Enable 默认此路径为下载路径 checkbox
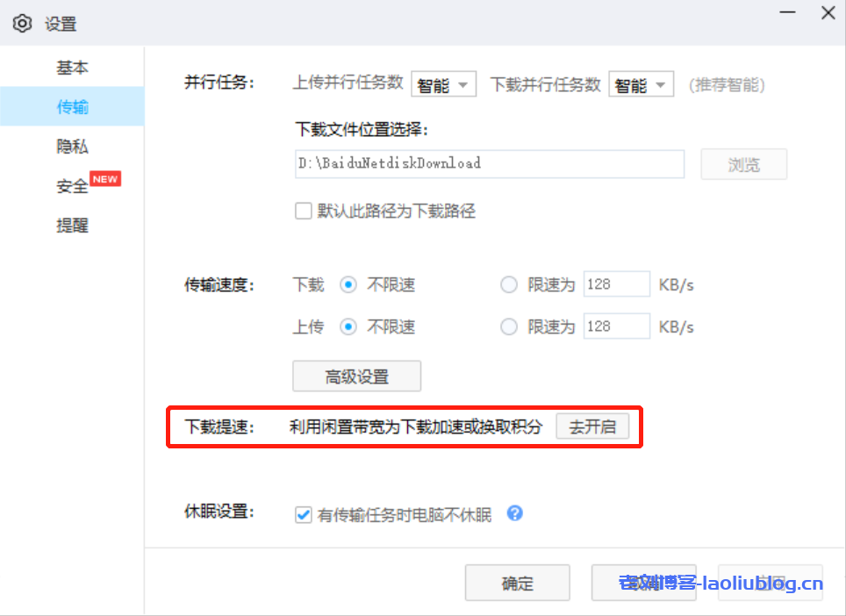Screen dimensions: 846x616 coord(304,211)
